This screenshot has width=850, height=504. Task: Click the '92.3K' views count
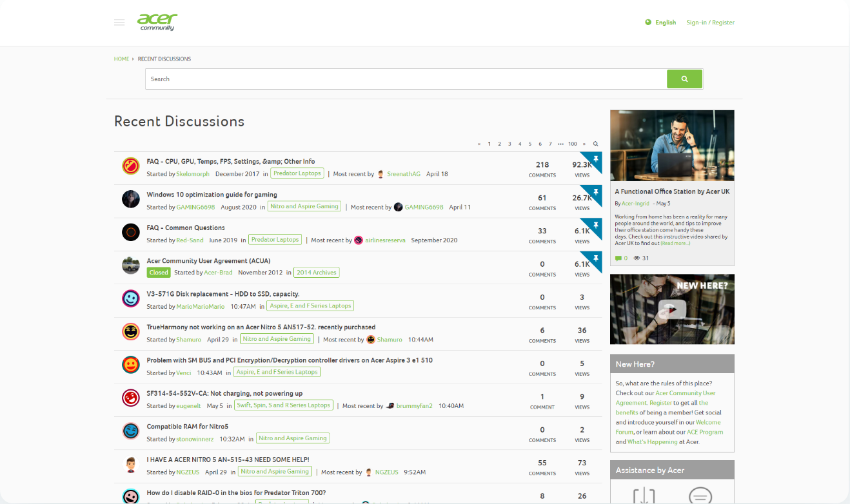tap(582, 165)
